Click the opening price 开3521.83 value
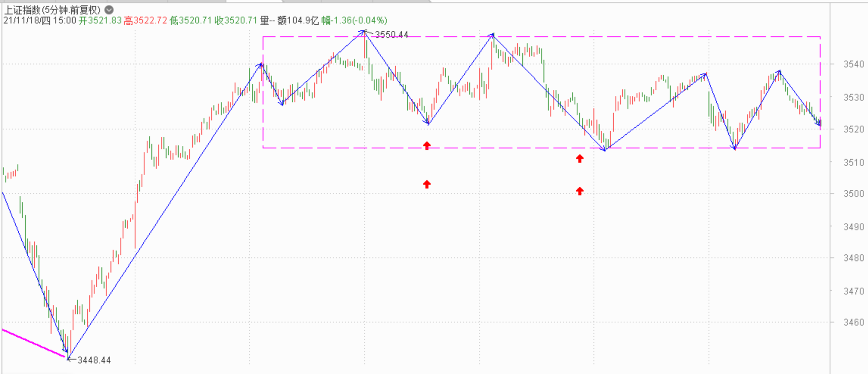 pos(100,20)
